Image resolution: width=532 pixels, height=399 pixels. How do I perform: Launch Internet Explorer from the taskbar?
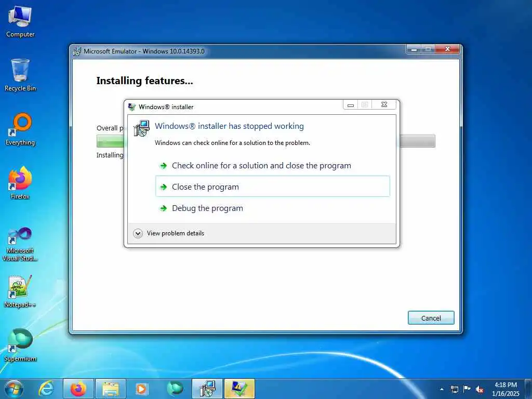click(46, 389)
